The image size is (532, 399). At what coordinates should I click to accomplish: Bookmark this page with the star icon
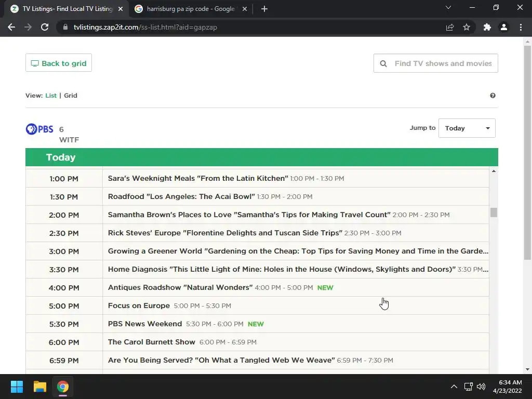(x=467, y=27)
